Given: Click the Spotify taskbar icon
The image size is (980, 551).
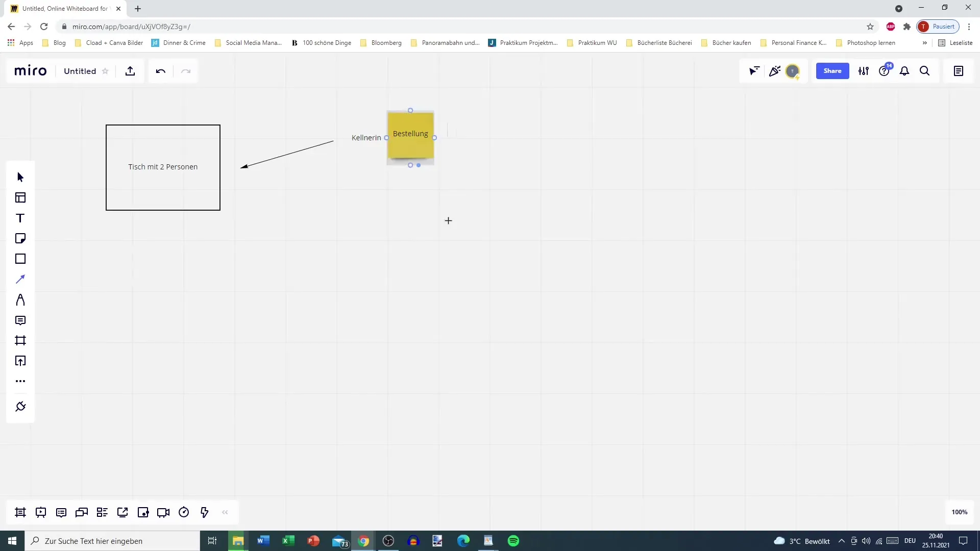Looking at the screenshot, I should click(x=513, y=540).
